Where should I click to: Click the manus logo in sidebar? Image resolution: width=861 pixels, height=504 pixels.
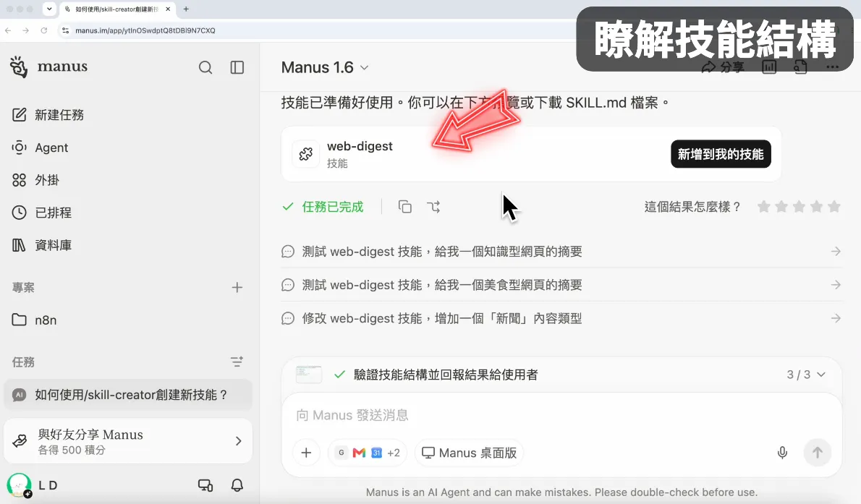48,67
